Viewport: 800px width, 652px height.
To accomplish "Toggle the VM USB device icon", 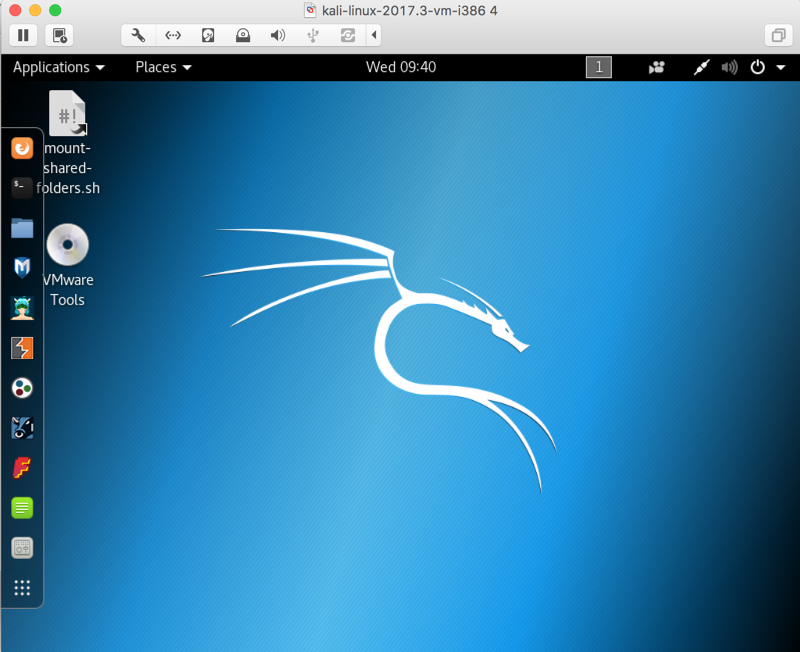I will point(312,35).
